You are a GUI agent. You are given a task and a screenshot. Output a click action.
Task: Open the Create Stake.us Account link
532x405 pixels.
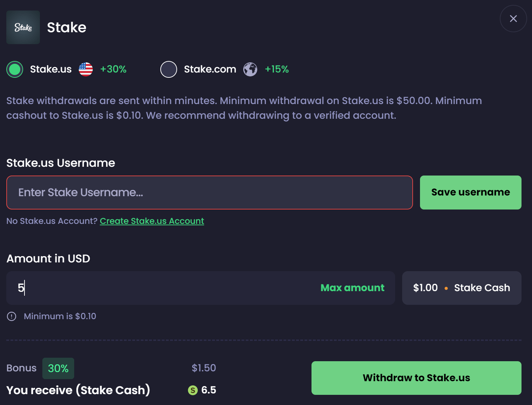point(152,221)
